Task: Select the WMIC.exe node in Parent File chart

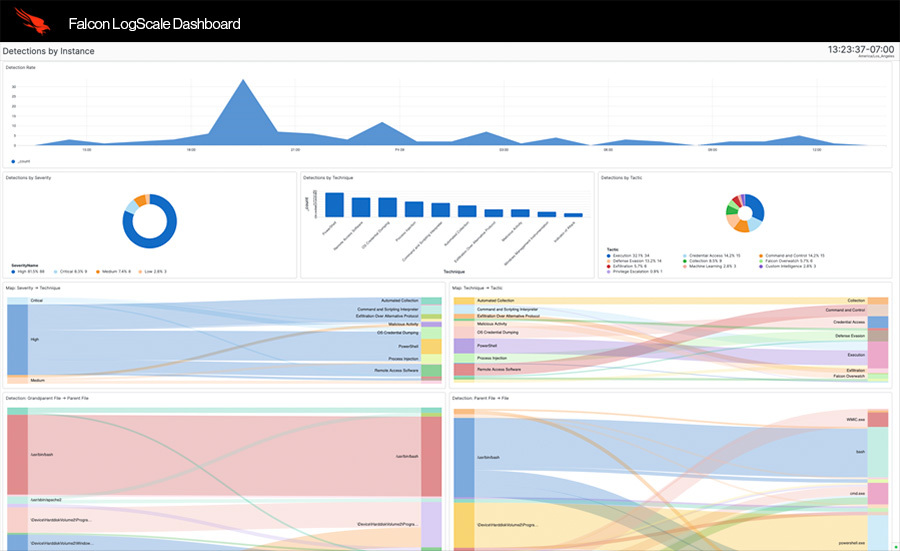Action: coord(877,420)
